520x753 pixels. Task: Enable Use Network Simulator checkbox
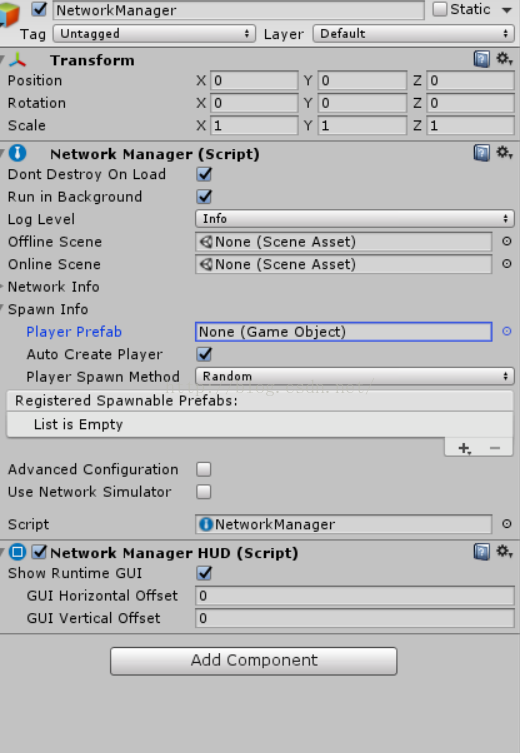[204, 492]
